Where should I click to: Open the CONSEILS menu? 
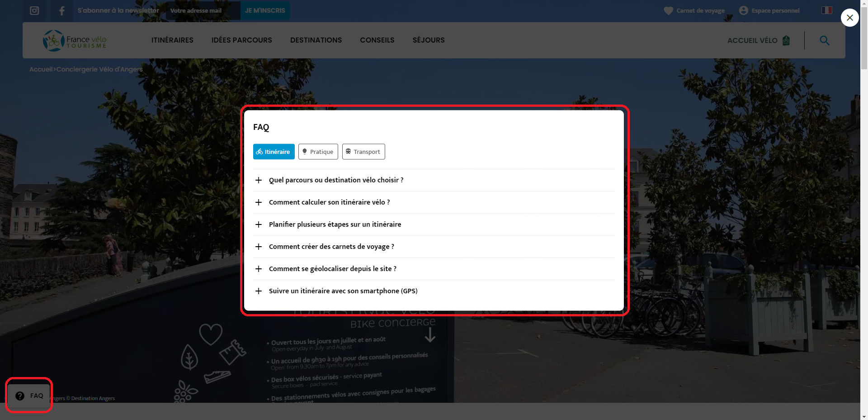click(377, 40)
